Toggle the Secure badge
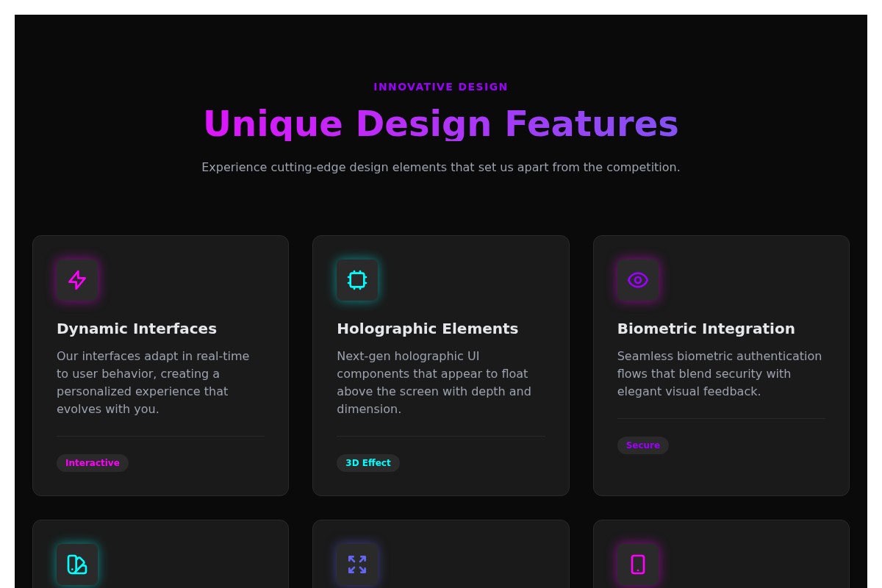Image resolution: width=882 pixels, height=588 pixels. [x=643, y=445]
